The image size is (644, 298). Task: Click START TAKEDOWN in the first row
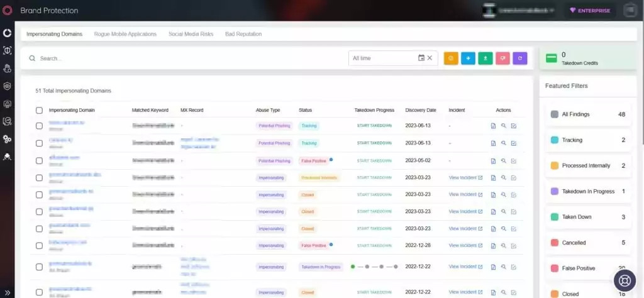point(374,126)
